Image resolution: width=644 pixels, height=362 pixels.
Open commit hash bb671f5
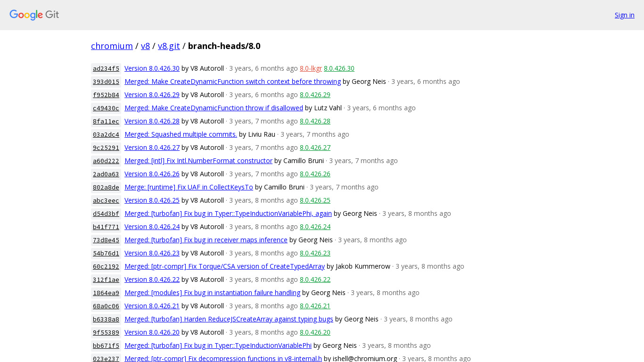tap(106, 346)
